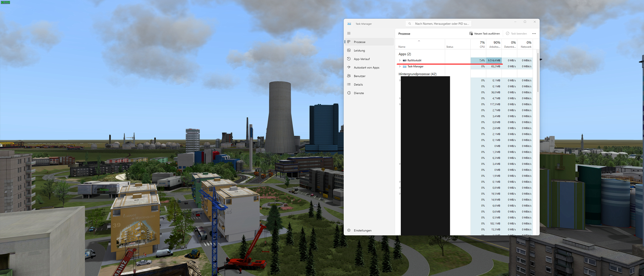
Task: Click the 9.514,4 MB memory value
Action: coord(494,60)
